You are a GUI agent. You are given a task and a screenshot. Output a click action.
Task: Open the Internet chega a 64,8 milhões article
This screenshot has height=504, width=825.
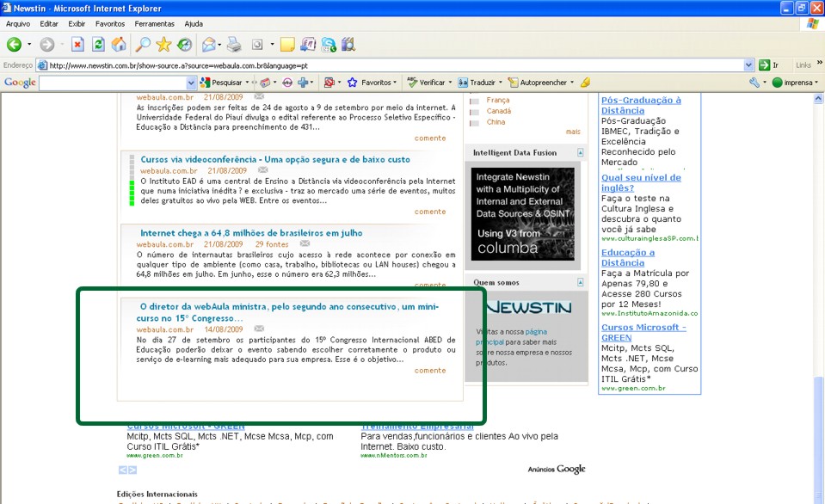click(x=251, y=233)
